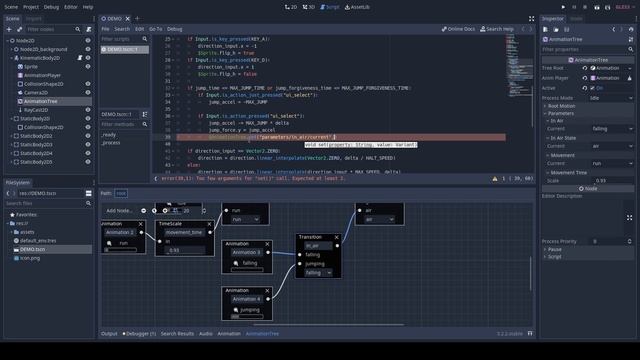Remove the Transition graph node
This screenshot has height=360, width=640.
[337, 237]
